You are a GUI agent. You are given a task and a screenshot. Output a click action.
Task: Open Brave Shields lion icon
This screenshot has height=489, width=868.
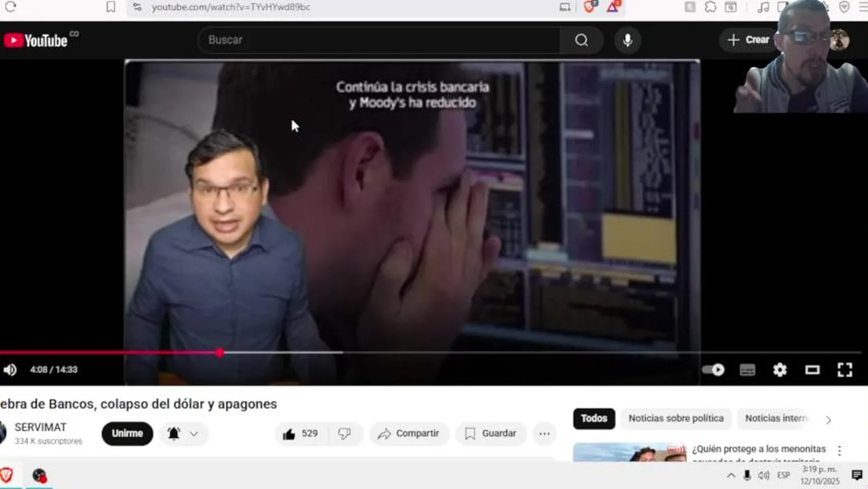[x=590, y=7]
